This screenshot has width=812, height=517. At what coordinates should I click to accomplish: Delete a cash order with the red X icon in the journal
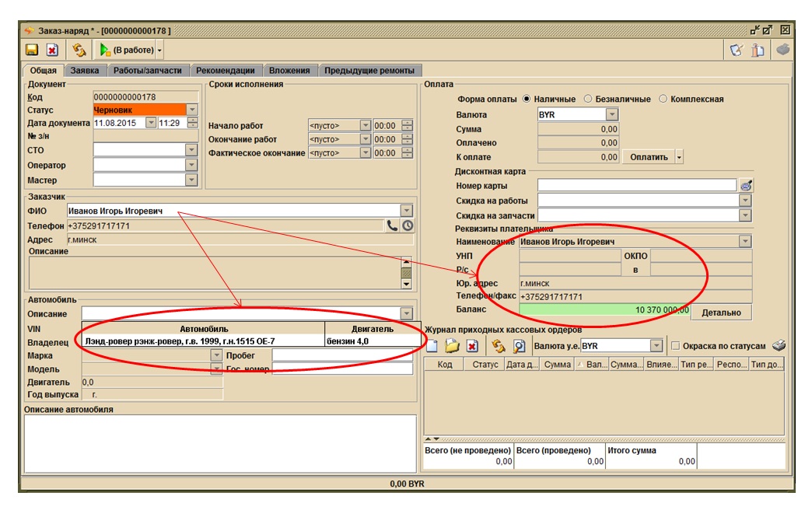click(x=472, y=346)
